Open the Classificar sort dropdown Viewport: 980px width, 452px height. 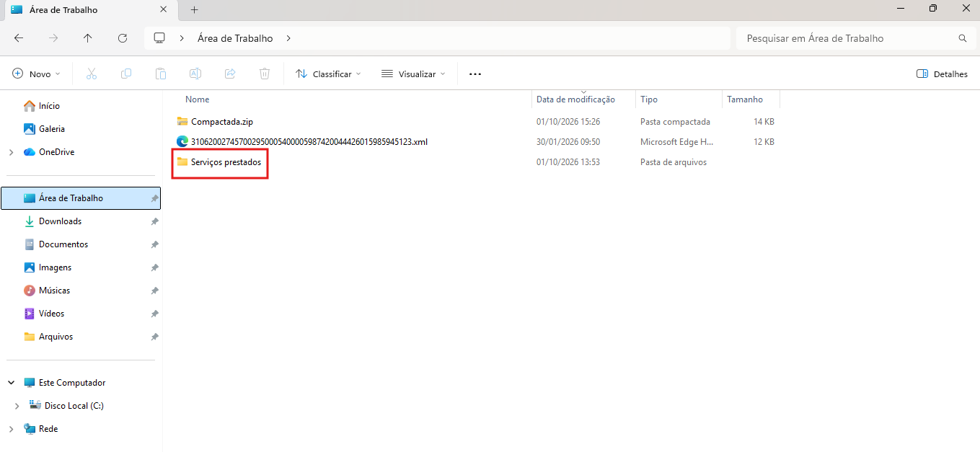[328, 74]
